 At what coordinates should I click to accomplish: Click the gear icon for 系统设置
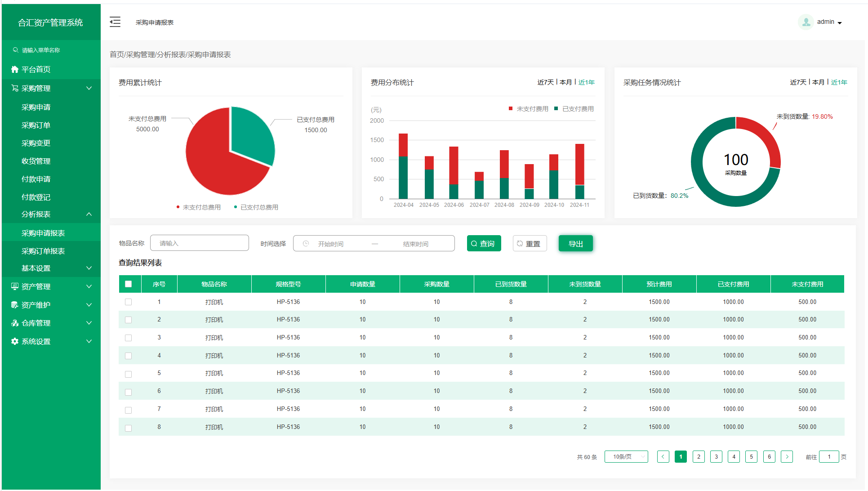coord(15,341)
